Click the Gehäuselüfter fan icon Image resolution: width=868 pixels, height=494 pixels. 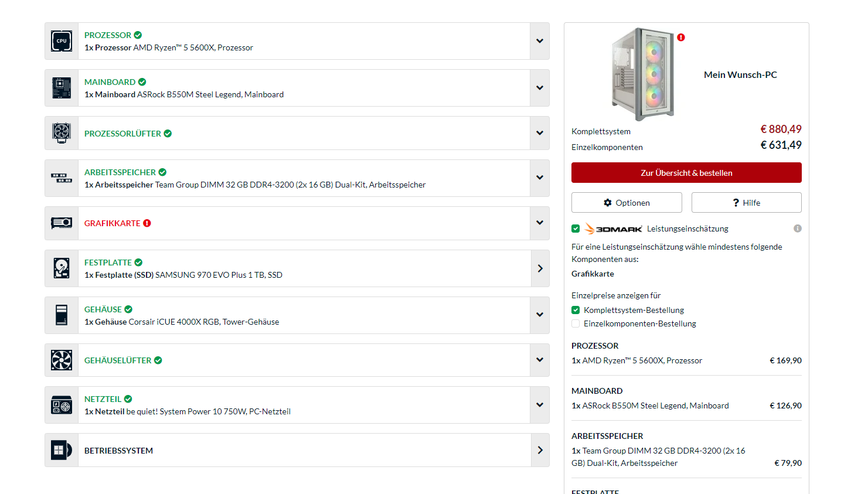click(62, 360)
